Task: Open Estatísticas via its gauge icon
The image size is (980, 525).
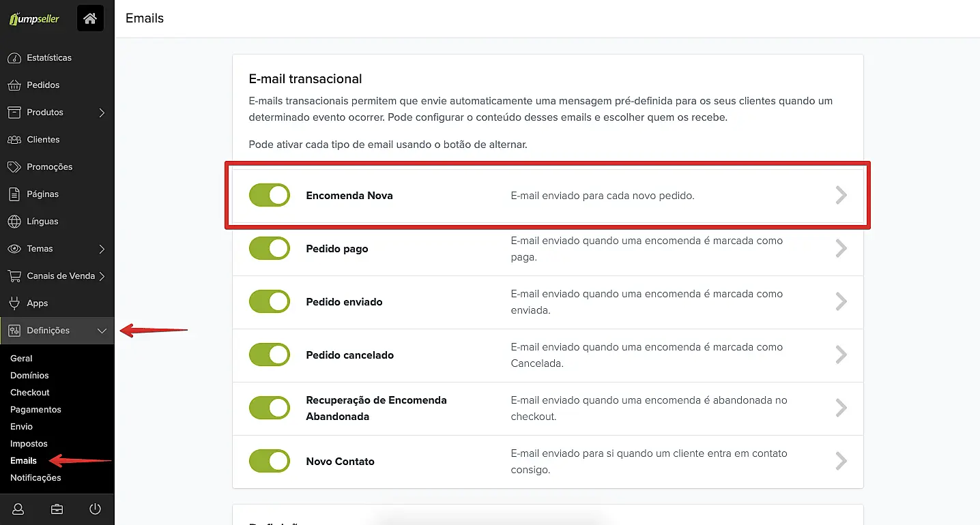Action: pos(14,58)
